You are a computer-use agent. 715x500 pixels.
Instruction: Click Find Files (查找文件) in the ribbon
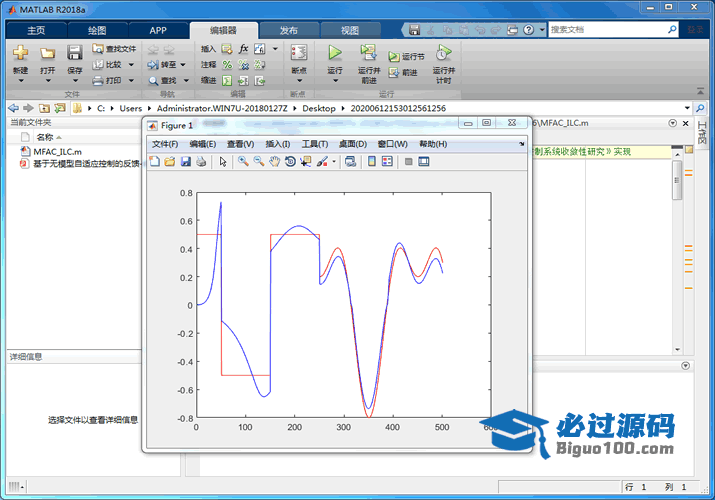[114, 49]
